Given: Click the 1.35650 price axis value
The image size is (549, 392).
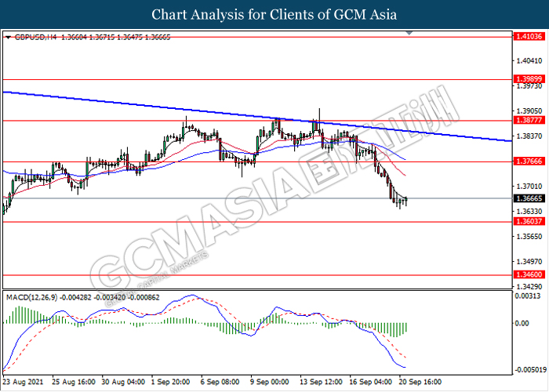Looking at the screenshot, I should [529, 237].
